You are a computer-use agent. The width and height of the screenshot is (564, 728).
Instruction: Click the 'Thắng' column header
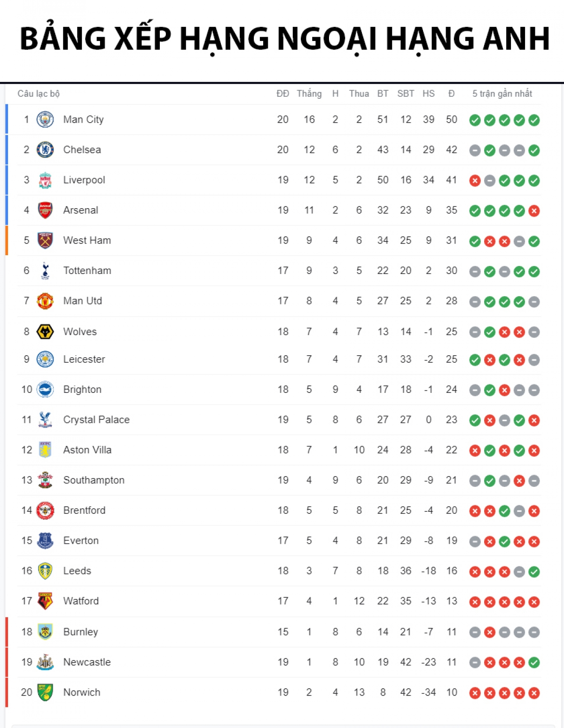pos(309,94)
